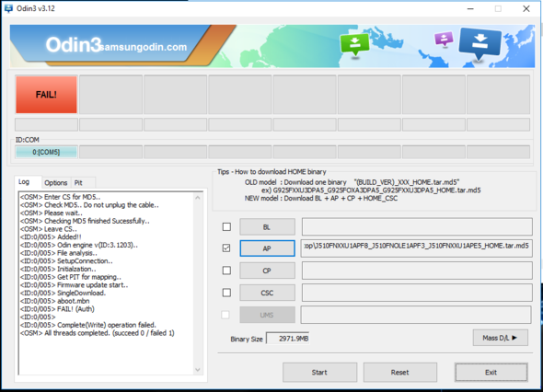Screen dimensions: 543x392
Task: Click the large blue download icon in banner
Action: pos(480,43)
